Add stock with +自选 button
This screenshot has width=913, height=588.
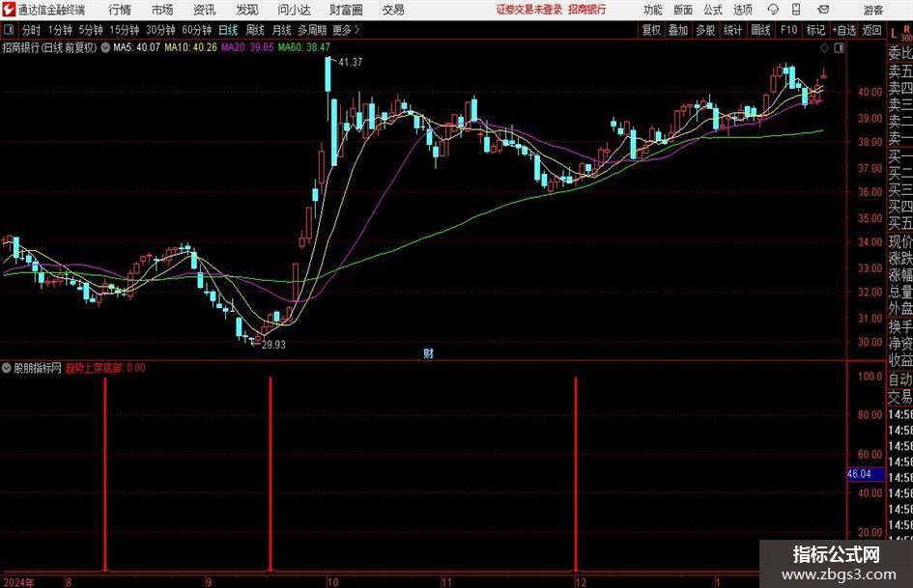tap(843, 30)
